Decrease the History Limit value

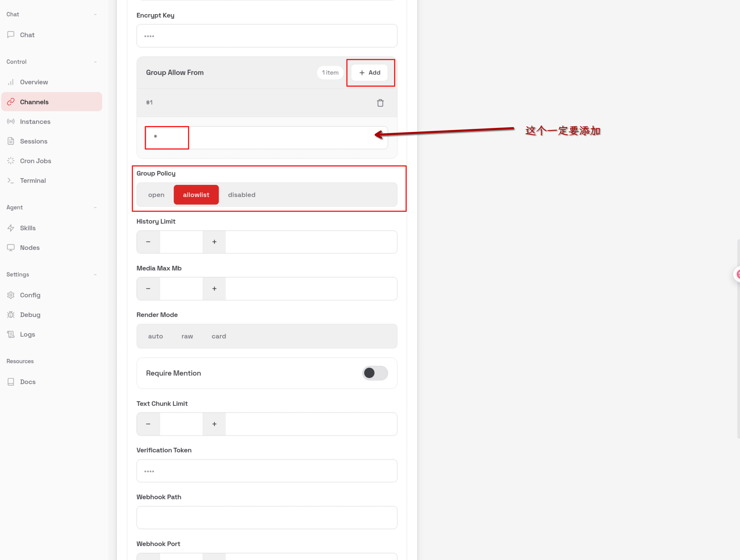(148, 242)
